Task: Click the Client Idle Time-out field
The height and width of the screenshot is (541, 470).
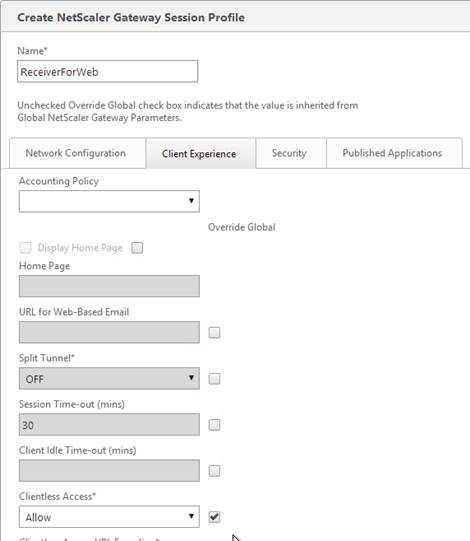Action: [x=109, y=471]
